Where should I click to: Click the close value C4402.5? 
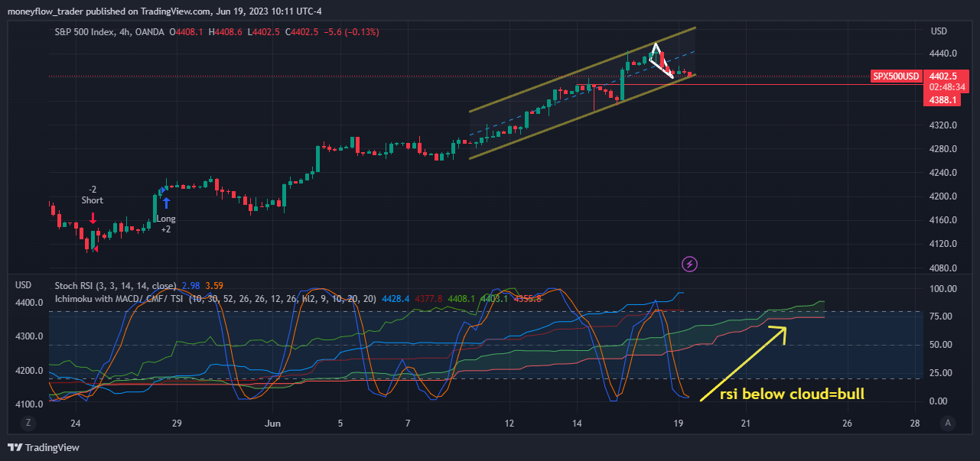pos(301,32)
